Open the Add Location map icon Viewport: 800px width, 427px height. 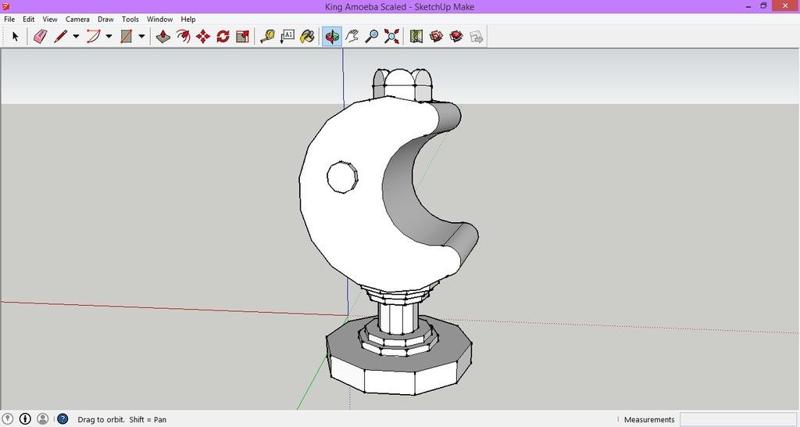[416, 36]
